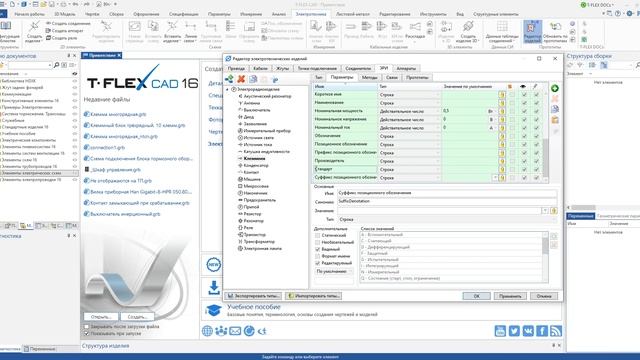The width and height of the screenshot is (640, 360).
Task: Open recent file Клемма многорядная.grb
Action: (118, 115)
